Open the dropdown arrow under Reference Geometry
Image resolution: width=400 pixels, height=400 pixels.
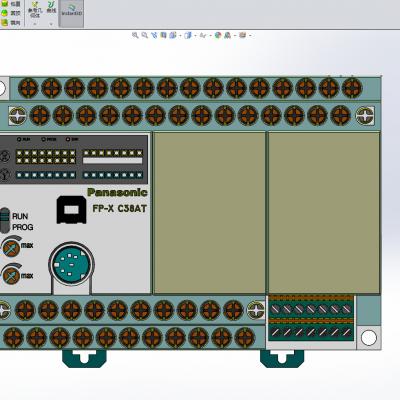tap(35, 24)
